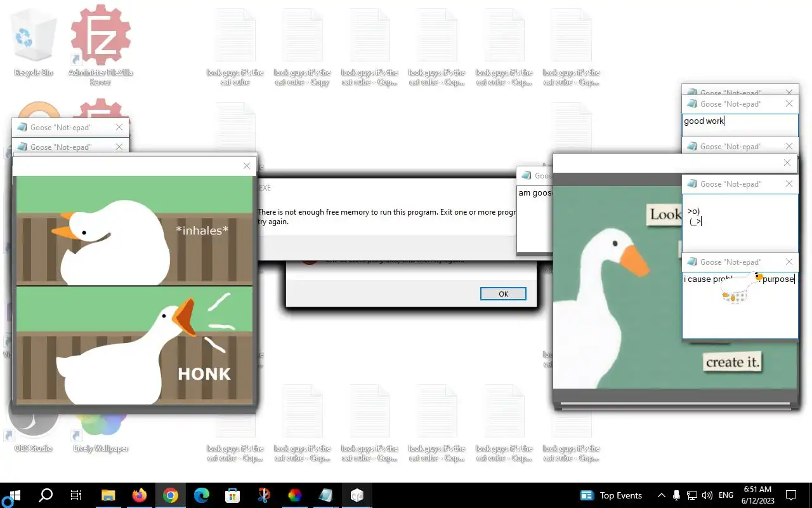Screen dimensions: 812x508
Task: Close the Not-epad with ">o)" ASCII goose
Action: pos(789,184)
